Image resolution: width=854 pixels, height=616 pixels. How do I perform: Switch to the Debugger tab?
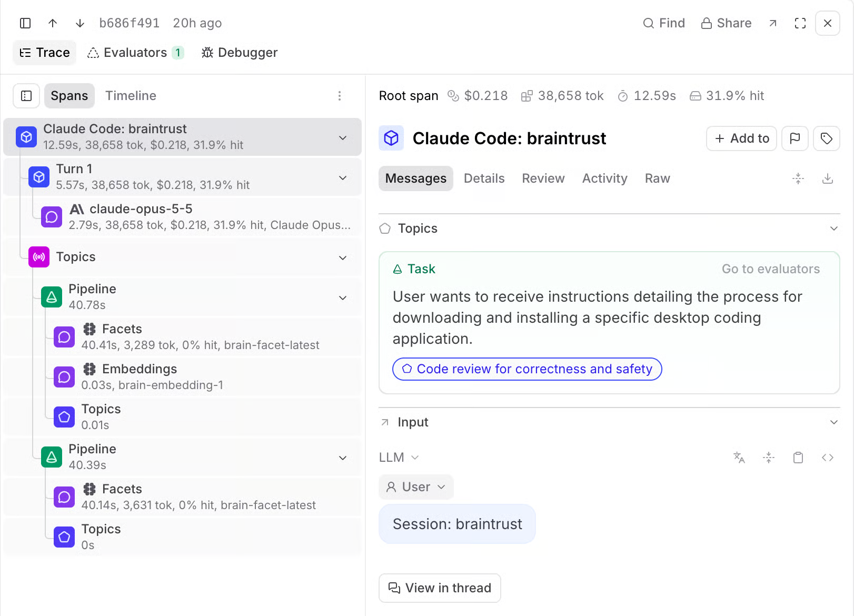(x=240, y=53)
